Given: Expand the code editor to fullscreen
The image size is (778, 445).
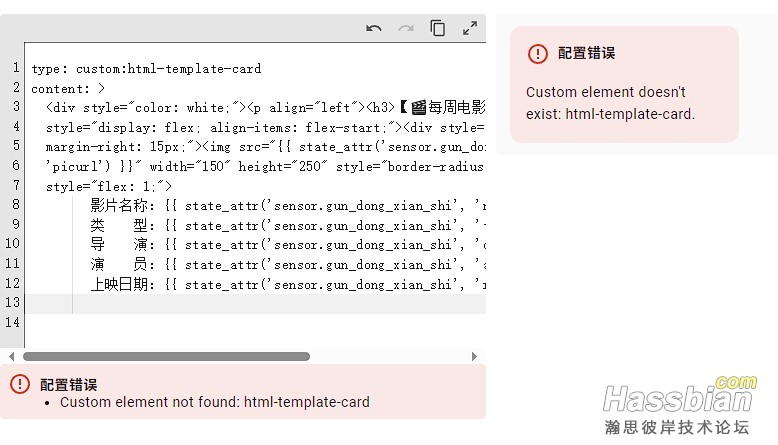Looking at the screenshot, I should [x=470, y=29].
